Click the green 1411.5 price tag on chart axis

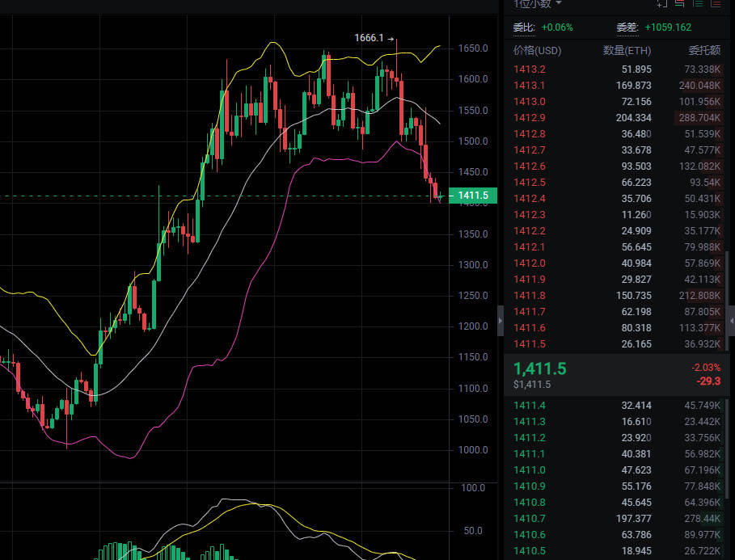tap(473, 196)
